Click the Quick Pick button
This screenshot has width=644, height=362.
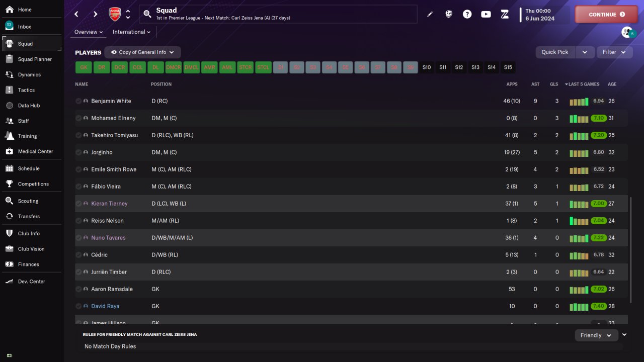(555, 52)
